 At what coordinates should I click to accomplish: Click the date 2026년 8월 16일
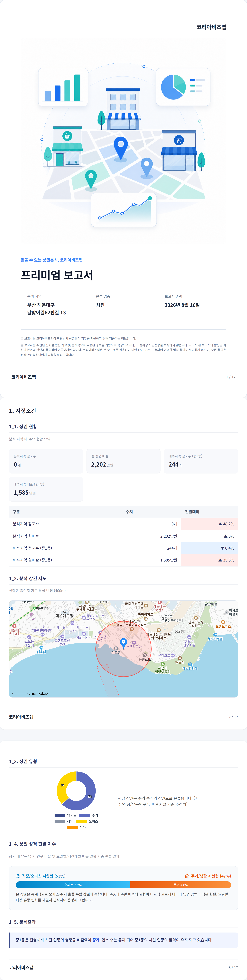click(x=182, y=305)
